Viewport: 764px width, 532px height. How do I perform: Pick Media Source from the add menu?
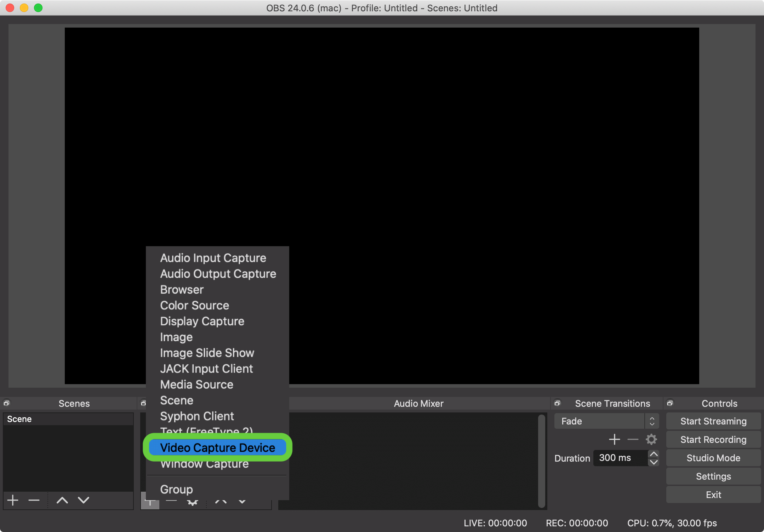tap(196, 384)
